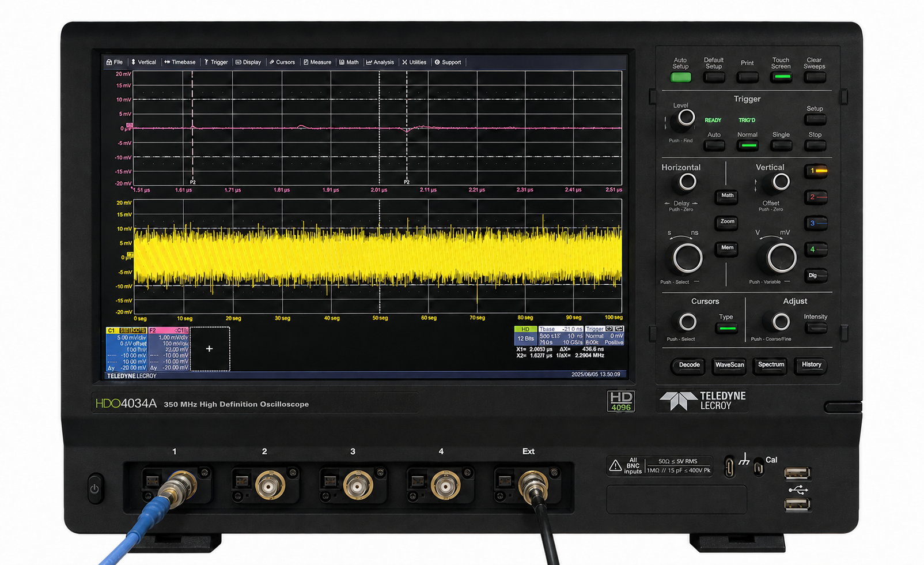This screenshot has height=565, width=924.
Task: Click the Print button
Action: [x=747, y=77]
